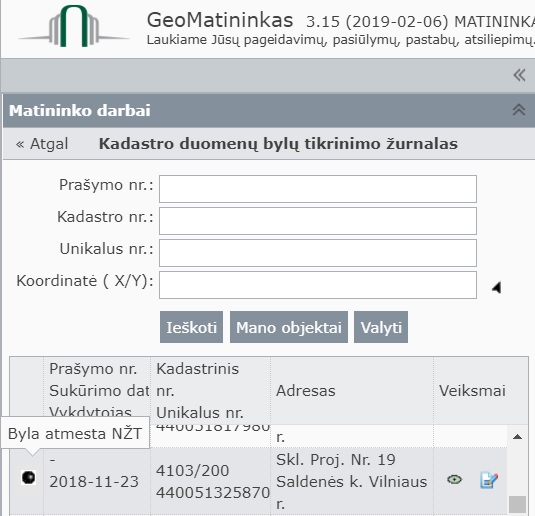Focus the Koordinatė (X/Y) input field
Viewport: 535px width, 516px height.
point(318,285)
